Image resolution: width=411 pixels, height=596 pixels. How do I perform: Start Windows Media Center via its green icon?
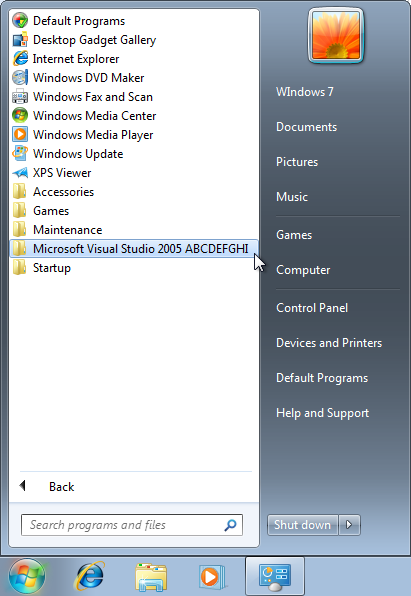pos(20,116)
